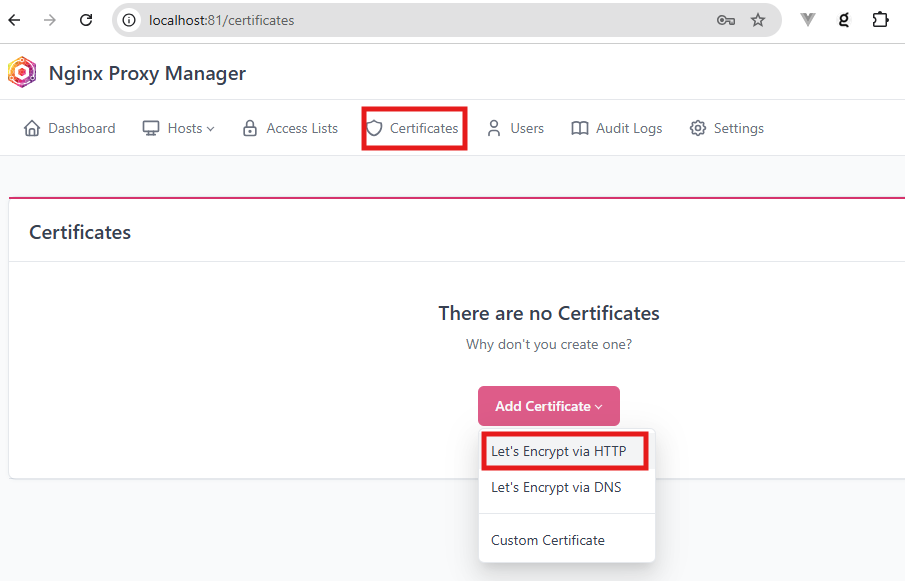This screenshot has width=905, height=581.
Task: Open the Audit Logs tab
Action: point(616,128)
